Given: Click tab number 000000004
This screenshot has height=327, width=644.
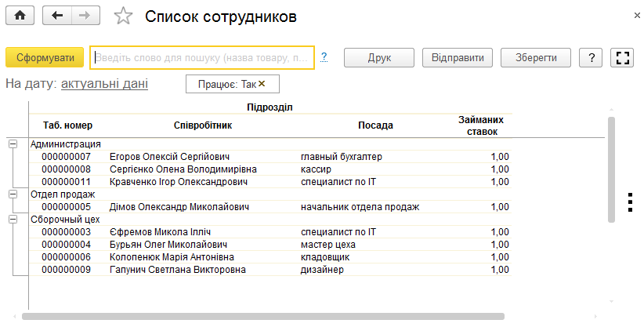Looking at the screenshot, I should (x=66, y=245).
